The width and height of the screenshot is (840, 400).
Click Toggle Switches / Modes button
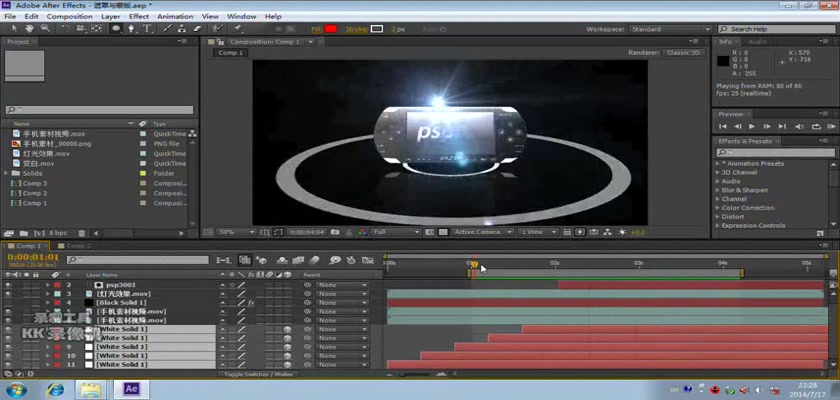point(258,374)
